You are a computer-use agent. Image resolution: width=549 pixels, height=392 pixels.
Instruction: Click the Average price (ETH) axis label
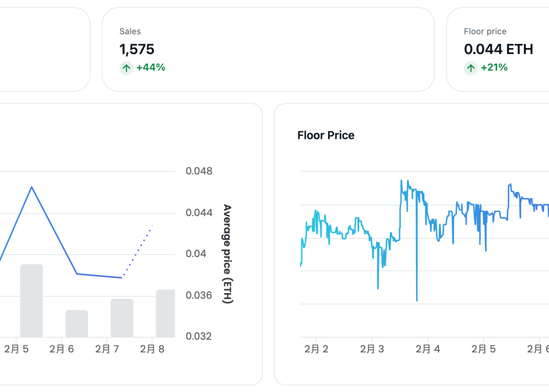227,254
